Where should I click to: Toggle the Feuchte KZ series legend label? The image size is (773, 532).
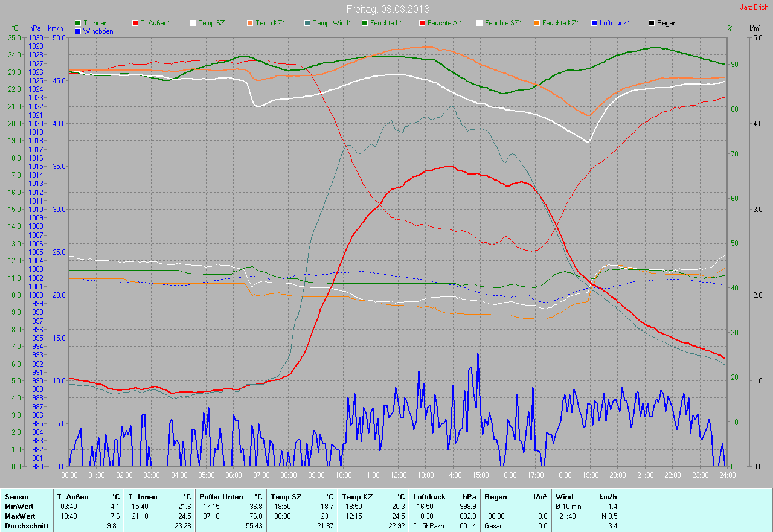pyautogui.click(x=560, y=23)
